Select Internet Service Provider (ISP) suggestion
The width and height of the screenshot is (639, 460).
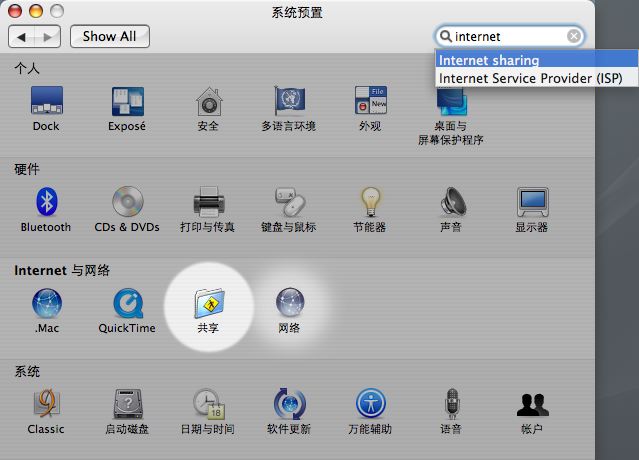coord(536,77)
